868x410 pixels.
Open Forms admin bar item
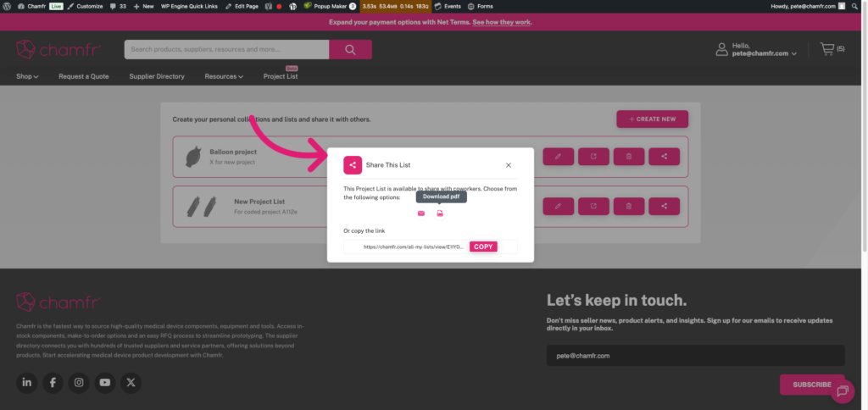coord(480,6)
